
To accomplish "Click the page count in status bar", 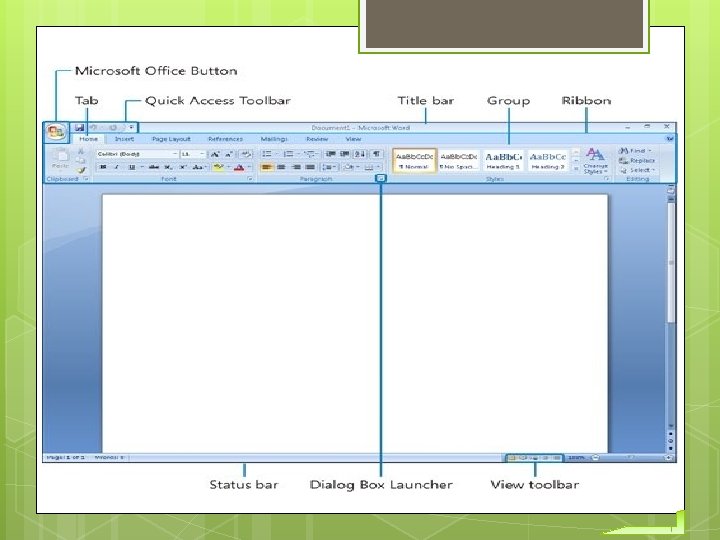I will pos(66,457).
